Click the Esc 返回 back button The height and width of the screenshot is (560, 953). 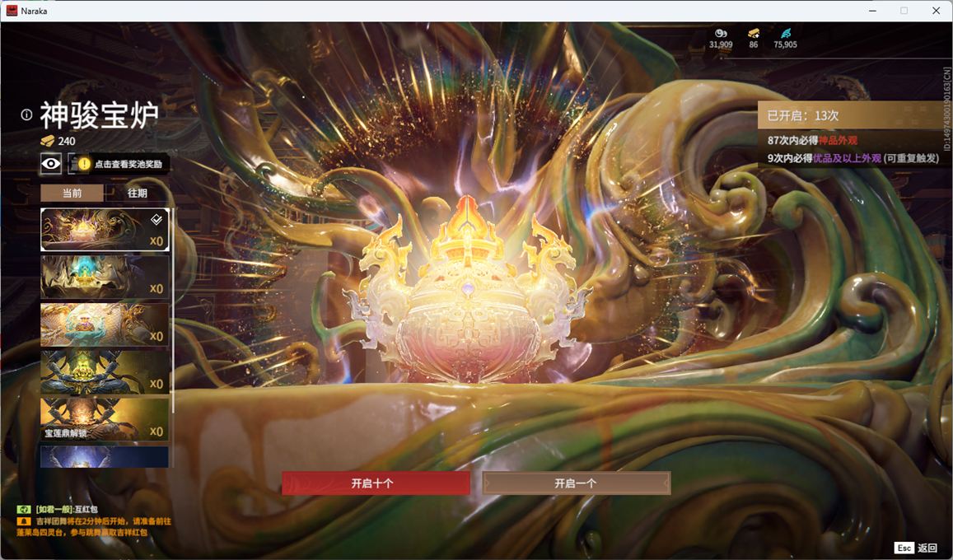(917, 548)
